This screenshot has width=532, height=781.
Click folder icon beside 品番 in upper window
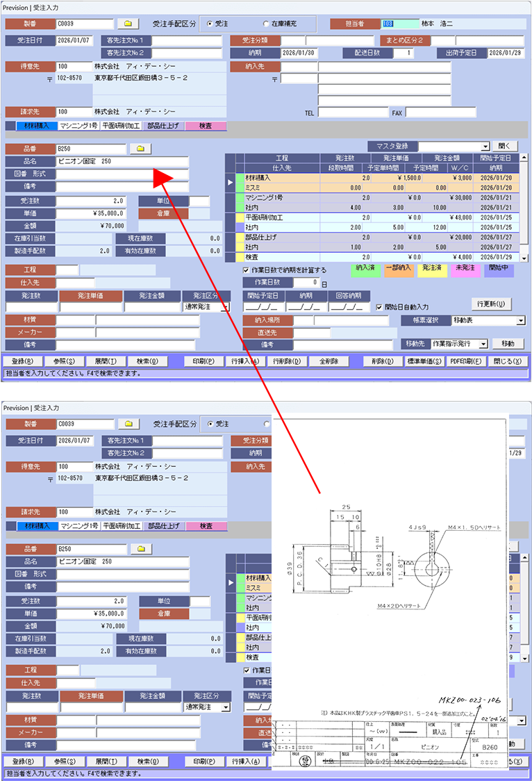(x=140, y=149)
